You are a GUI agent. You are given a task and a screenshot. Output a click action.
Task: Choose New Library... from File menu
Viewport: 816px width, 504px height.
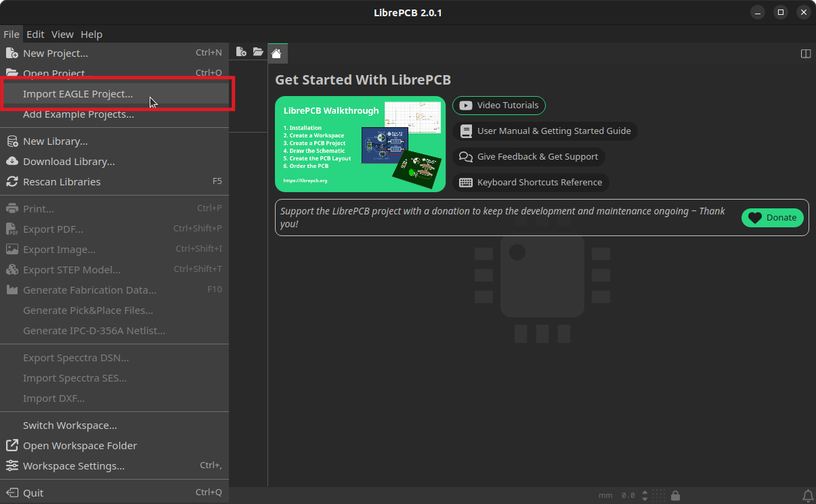coord(114,141)
